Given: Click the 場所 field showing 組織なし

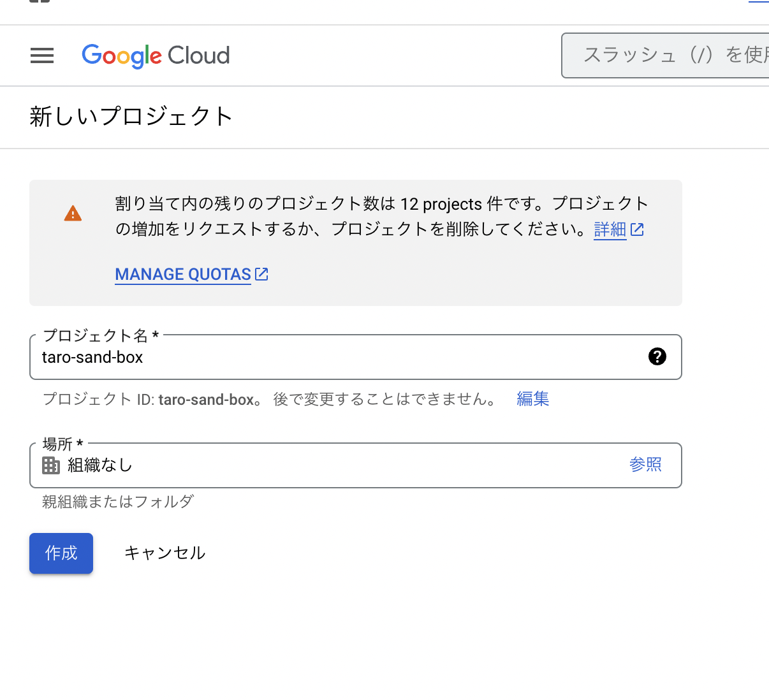Looking at the screenshot, I should (332, 465).
